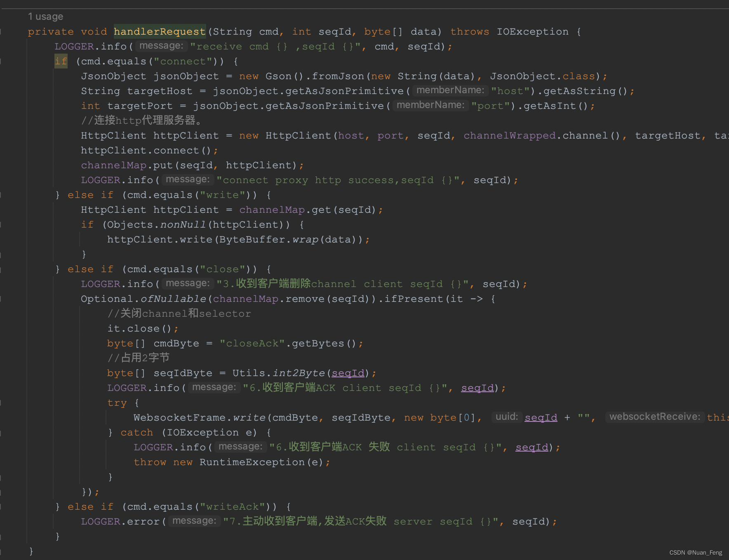The width and height of the screenshot is (729, 560).
Task: Click the underlined seqId inside int2Byte parentheses
Action: pyautogui.click(x=348, y=373)
